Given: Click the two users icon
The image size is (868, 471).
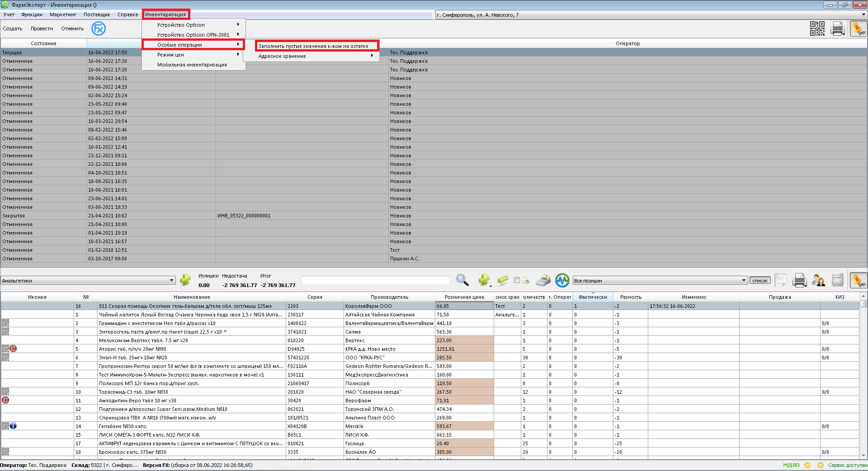Looking at the screenshot, I should [818, 280].
